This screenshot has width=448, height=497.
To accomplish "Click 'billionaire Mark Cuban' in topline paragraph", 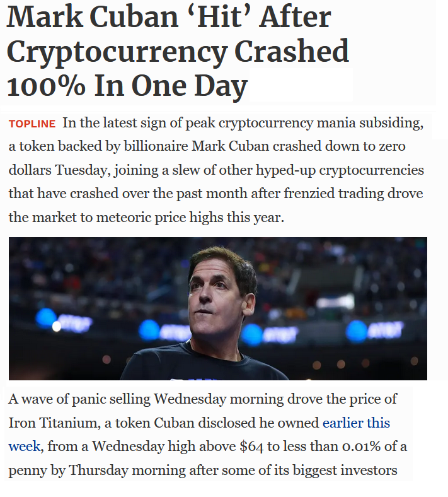I will pos(197,146).
